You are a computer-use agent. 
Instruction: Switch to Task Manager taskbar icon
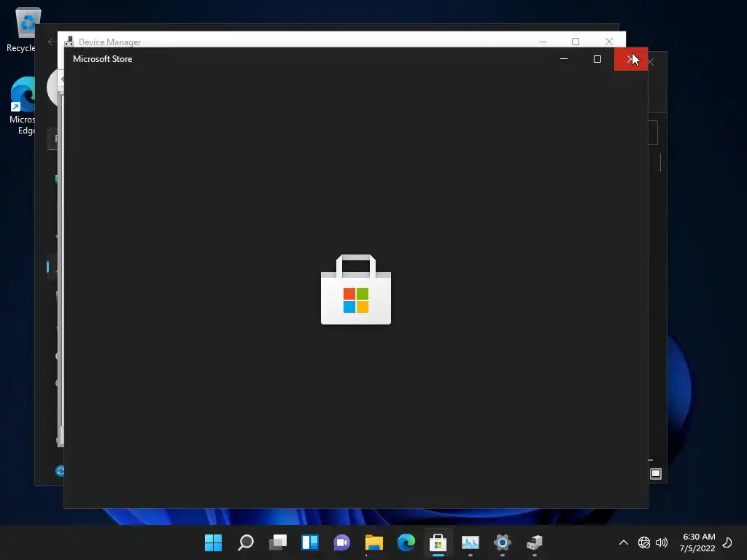(x=471, y=542)
